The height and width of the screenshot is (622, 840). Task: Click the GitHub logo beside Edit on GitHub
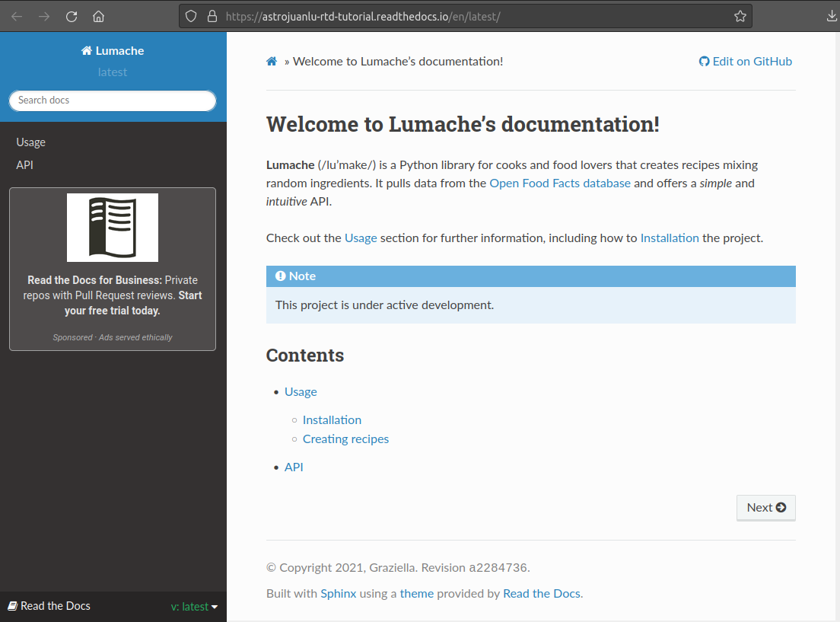pos(704,61)
